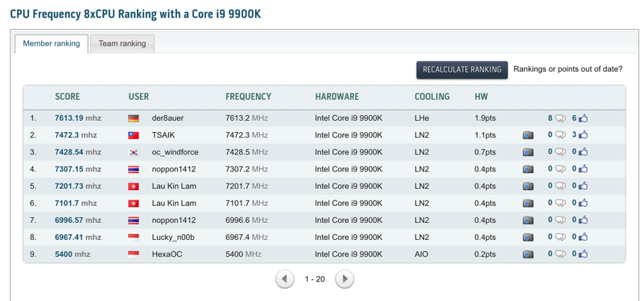
Task: Switch to Team ranking tab
Action: pyautogui.click(x=122, y=43)
